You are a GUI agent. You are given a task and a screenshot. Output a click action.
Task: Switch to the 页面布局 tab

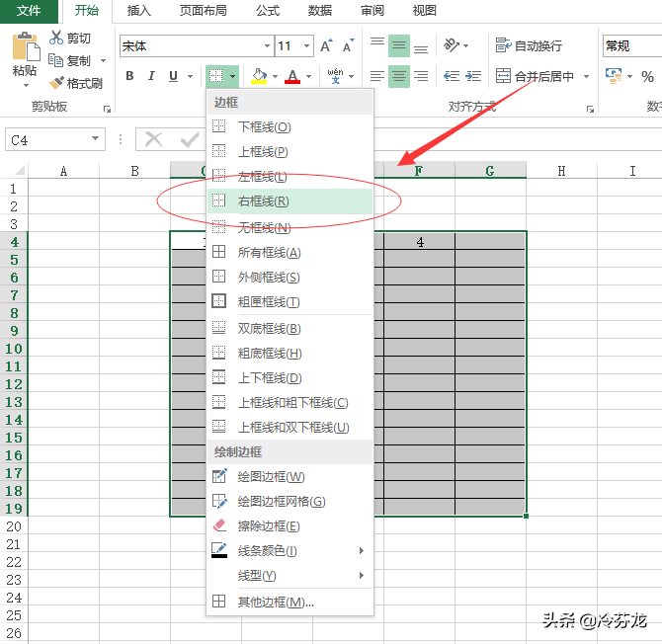coord(204,11)
